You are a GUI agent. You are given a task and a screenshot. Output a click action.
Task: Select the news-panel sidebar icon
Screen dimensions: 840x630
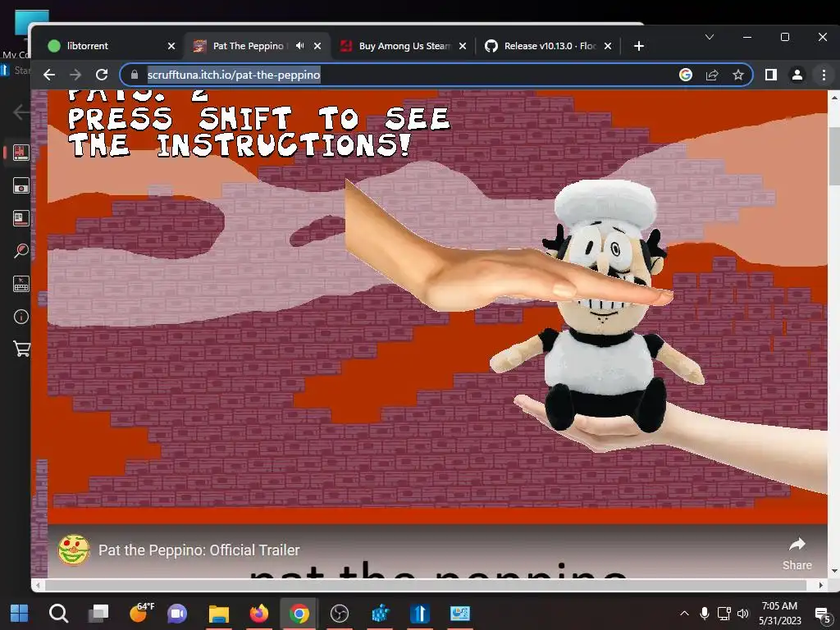pyautogui.click(x=21, y=218)
